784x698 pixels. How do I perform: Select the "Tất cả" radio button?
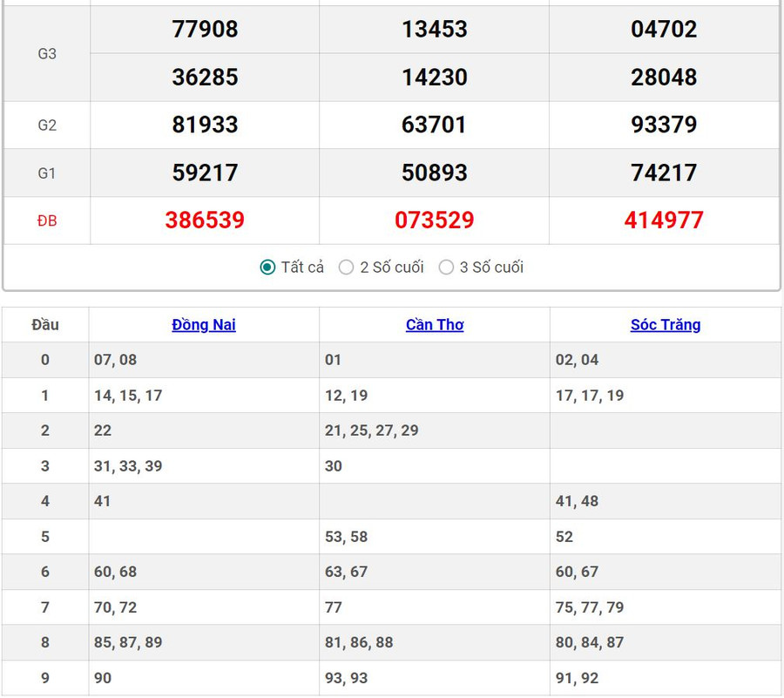pyautogui.click(x=268, y=268)
